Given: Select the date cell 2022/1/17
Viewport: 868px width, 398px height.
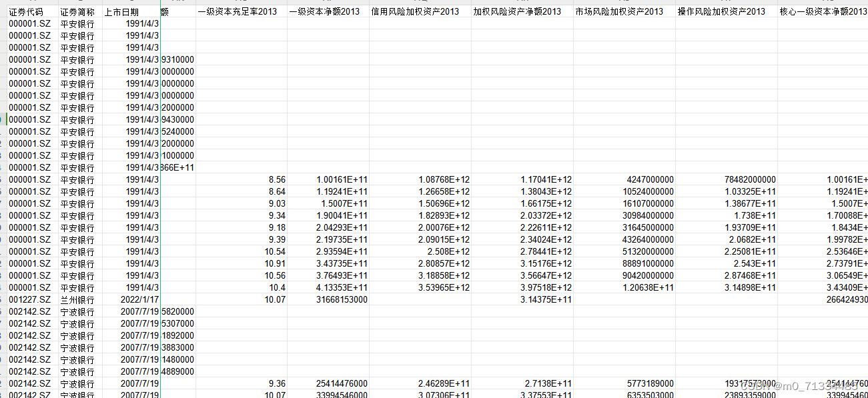Looking at the screenshot, I should (x=131, y=299).
